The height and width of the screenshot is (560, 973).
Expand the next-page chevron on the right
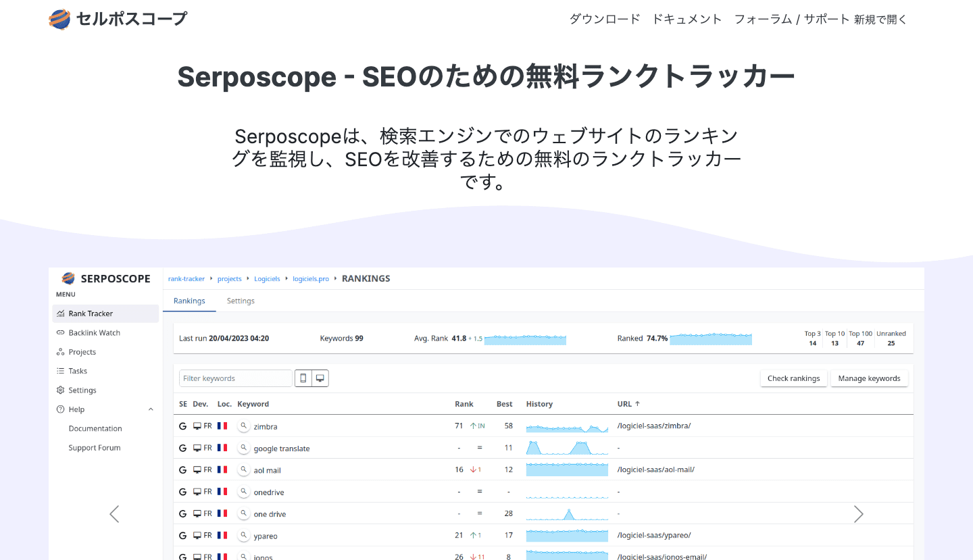tap(859, 513)
